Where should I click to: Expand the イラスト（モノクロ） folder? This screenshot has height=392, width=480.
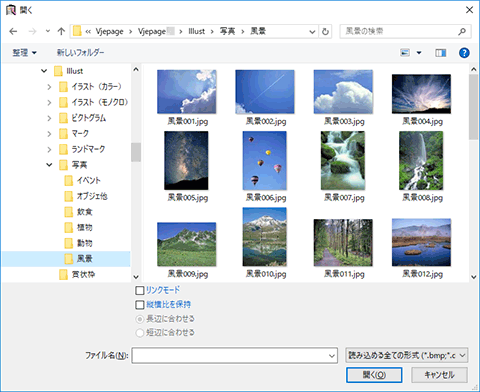tap(49, 102)
